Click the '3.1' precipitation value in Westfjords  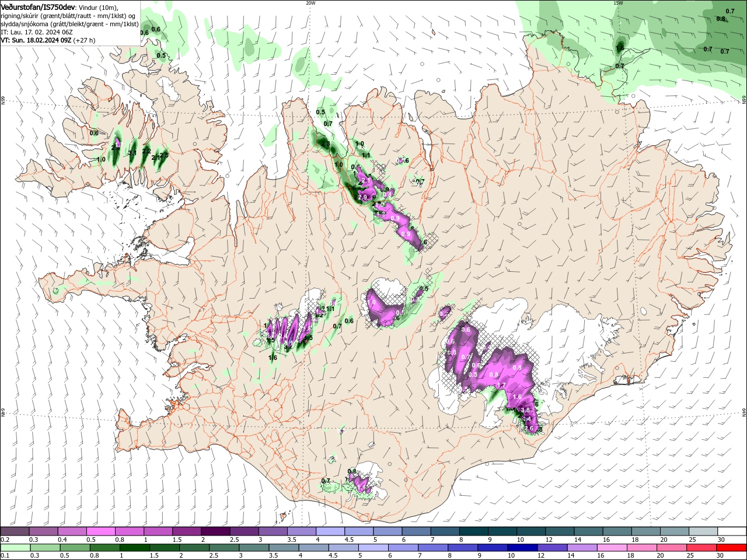132,153
